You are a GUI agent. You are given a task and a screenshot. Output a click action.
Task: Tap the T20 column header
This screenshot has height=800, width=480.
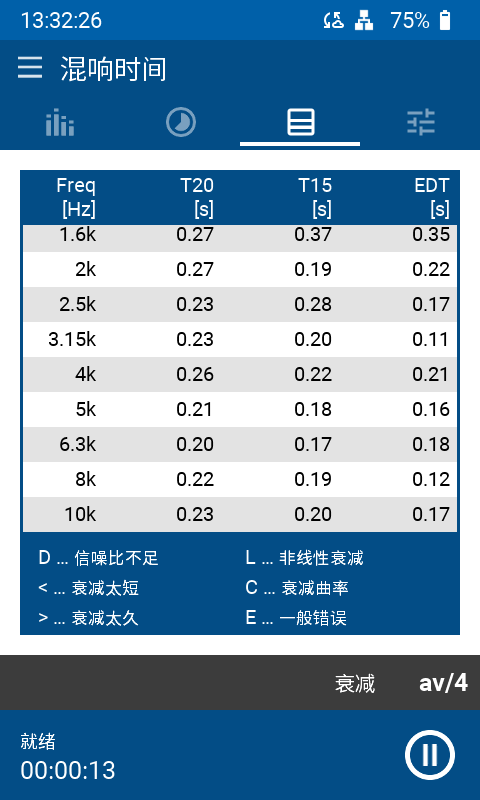(x=197, y=197)
